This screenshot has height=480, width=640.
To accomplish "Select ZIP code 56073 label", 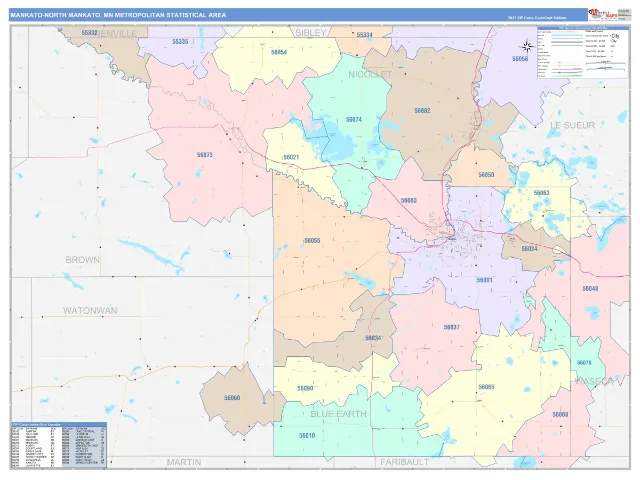I will [204, 155].
